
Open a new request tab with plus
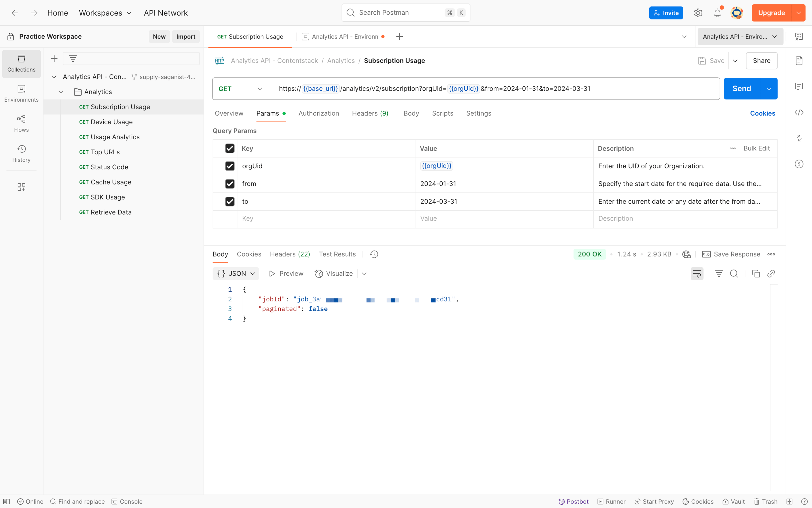(399, 37)
